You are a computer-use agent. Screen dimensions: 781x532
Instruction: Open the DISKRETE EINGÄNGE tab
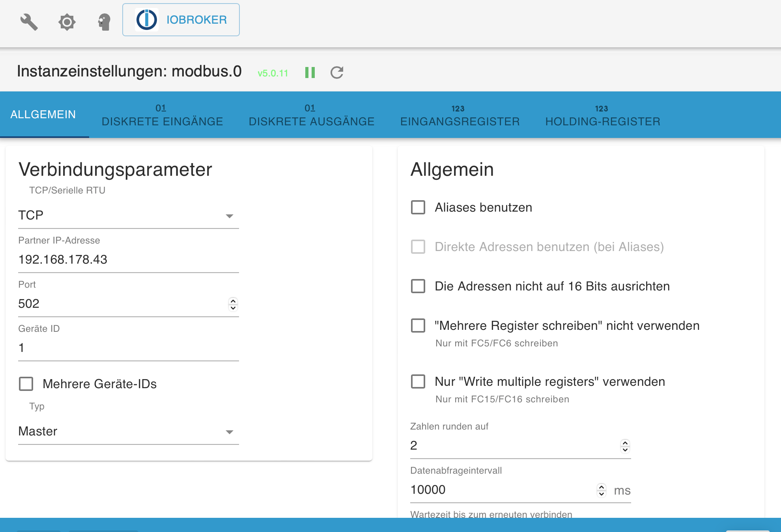point(162,115)
